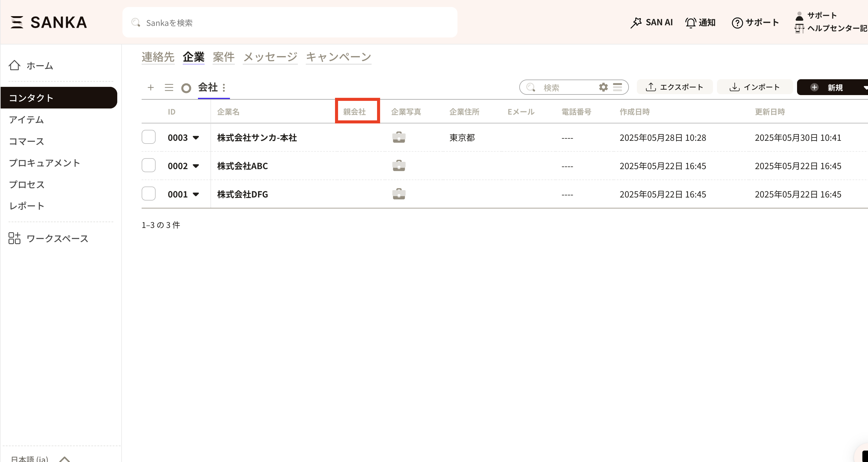
Task: Check the box for company 0003
Action: pos(149,137)
